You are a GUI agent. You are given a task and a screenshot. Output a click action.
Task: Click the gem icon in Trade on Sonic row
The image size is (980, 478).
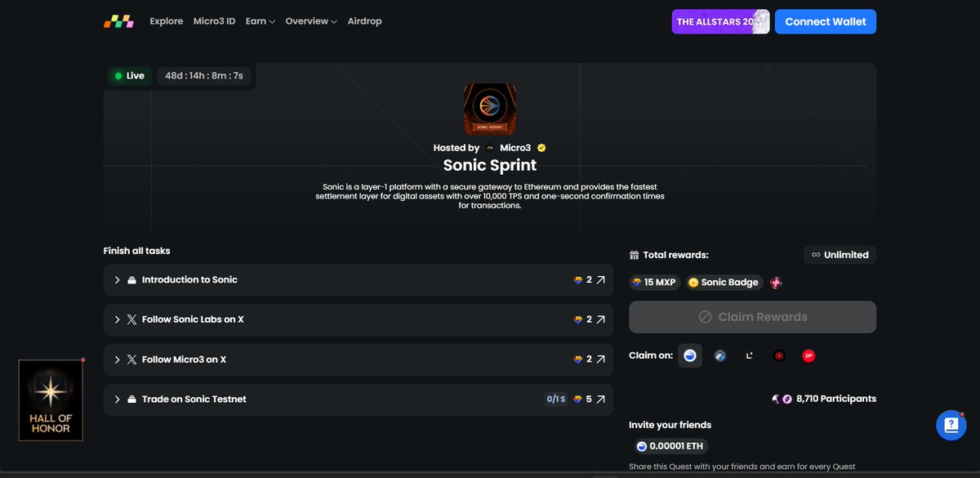[578, 400]
